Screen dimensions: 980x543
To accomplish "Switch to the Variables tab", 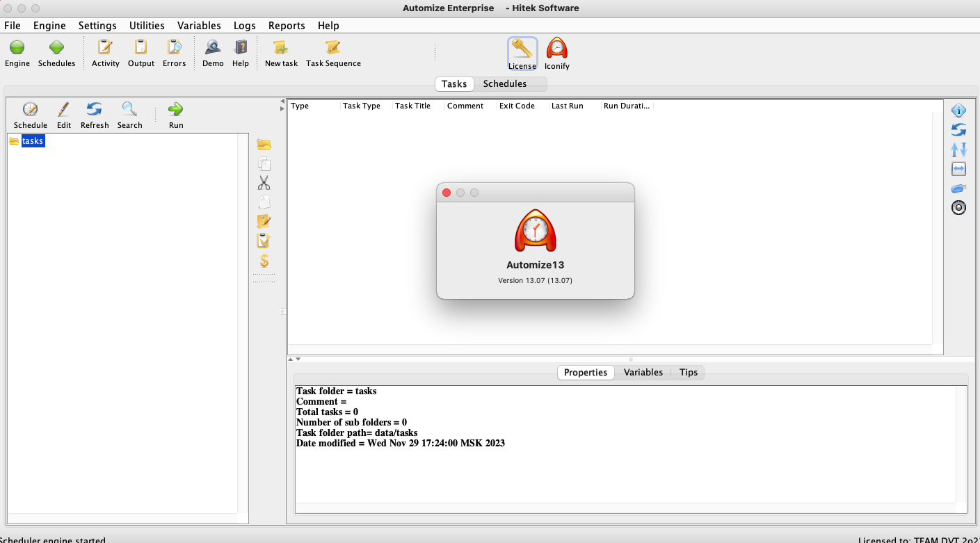I will click(x=643, y=373).
